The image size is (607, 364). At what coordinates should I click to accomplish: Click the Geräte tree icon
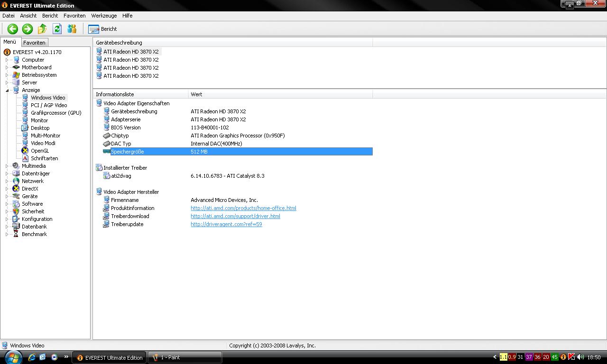tap(16, 196)
